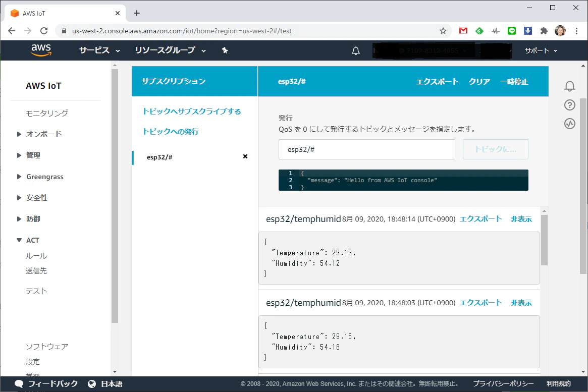Expand the Greengrass sidebar section

point(40,177)
